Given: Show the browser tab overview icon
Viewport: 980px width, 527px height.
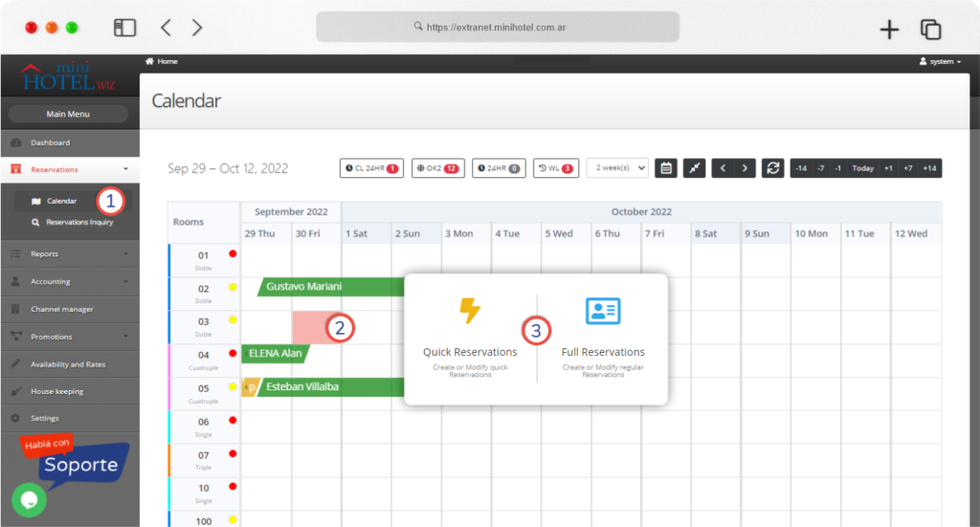Looking at the screenshot, I should 930,30.
